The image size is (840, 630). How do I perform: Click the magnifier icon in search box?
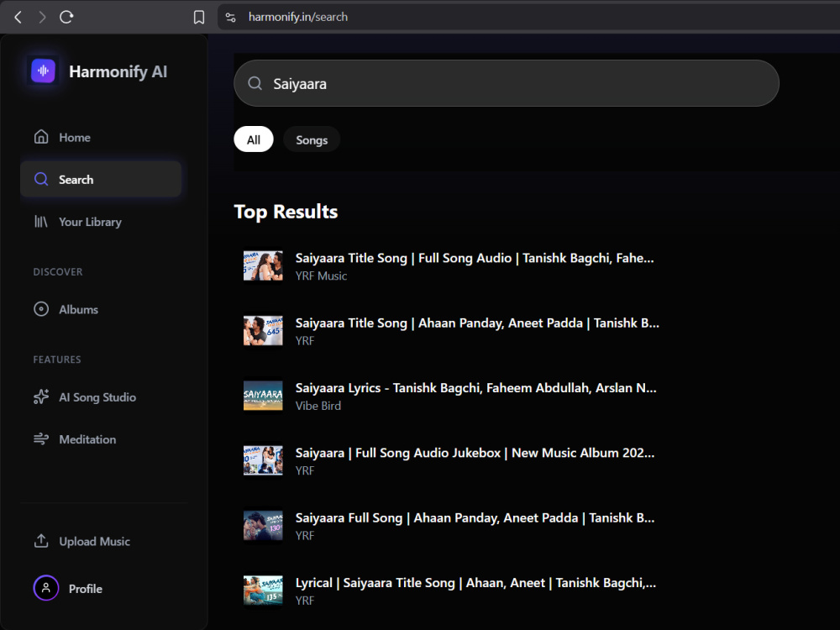click(255, 83)
